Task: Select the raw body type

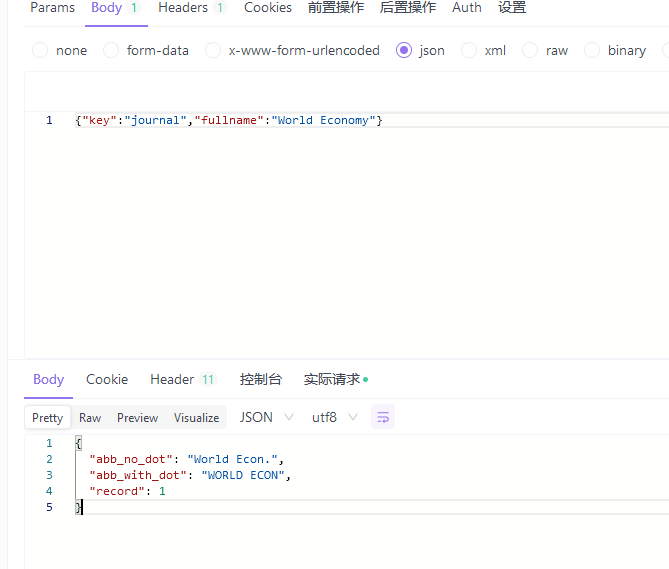Action: [x=545, y=50]
